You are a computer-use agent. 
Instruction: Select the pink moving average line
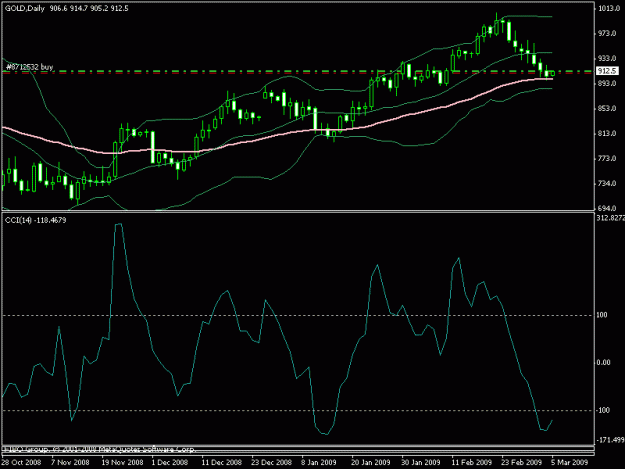click(279, 135)
